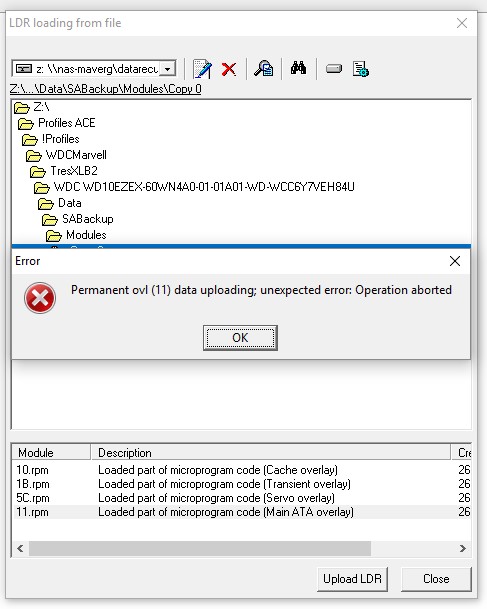Click the disk drive toolbar icon
487x609 pixels.
coord(334,69)
